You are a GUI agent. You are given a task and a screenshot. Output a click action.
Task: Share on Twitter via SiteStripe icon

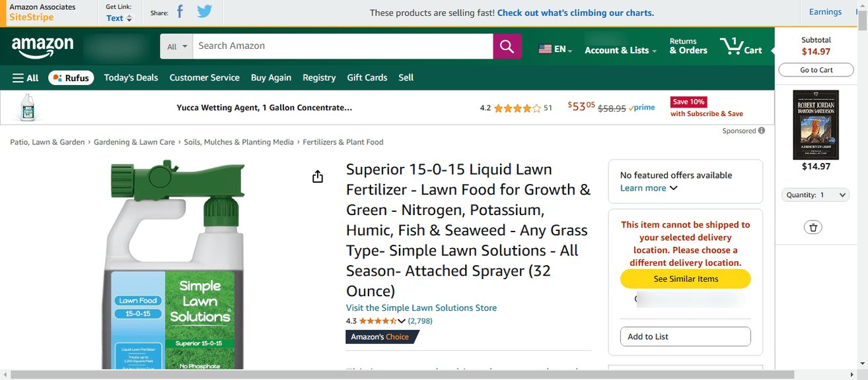pos(205,12)
